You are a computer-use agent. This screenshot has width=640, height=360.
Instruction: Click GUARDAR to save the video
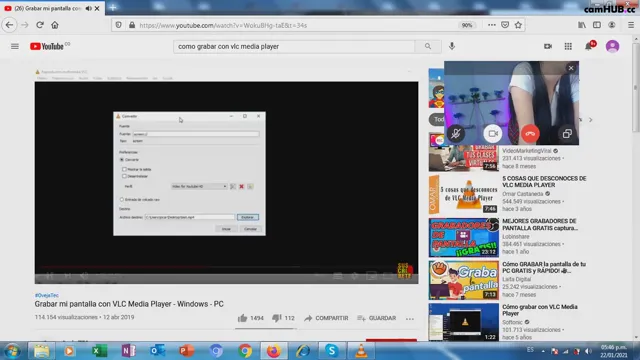tap(376, 318)
